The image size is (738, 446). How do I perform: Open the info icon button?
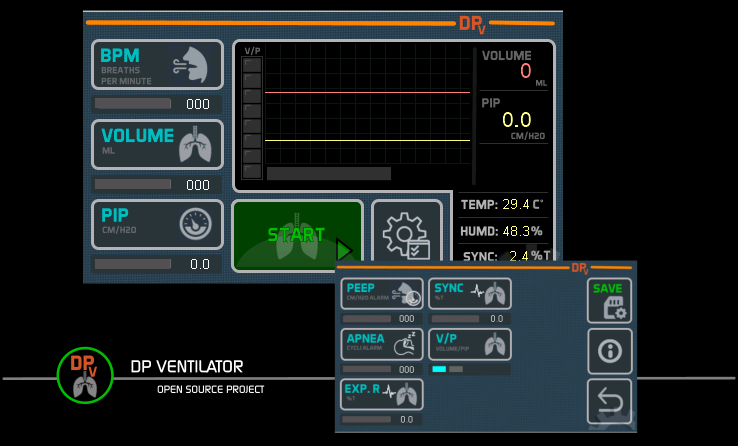click(x=609, y=351)
